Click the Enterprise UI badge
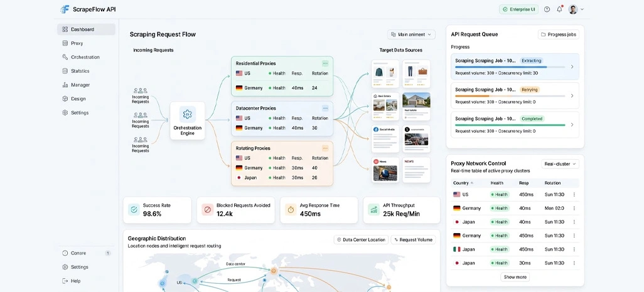Image resolution: width=644 pixels, height=292 pixels. coord(518,9)
